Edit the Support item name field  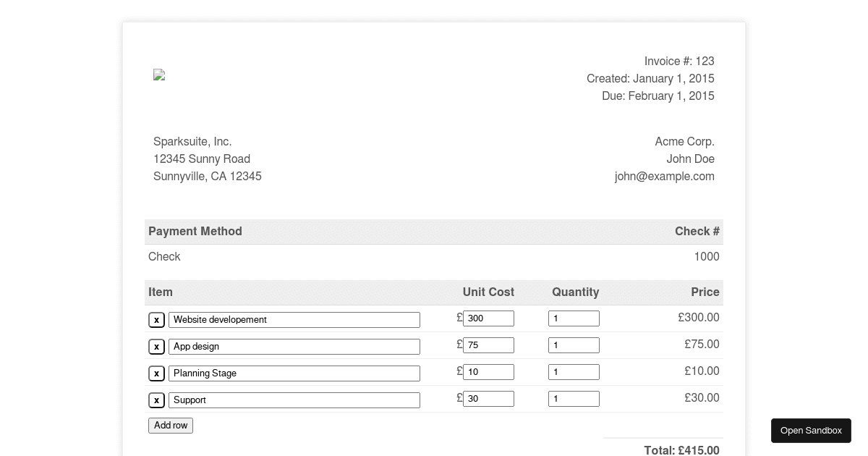pos(294,400)
